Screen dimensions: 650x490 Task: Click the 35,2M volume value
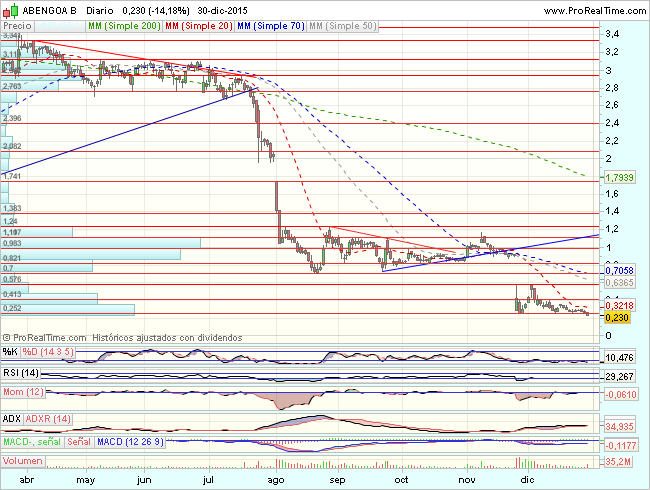pos(618,461)
